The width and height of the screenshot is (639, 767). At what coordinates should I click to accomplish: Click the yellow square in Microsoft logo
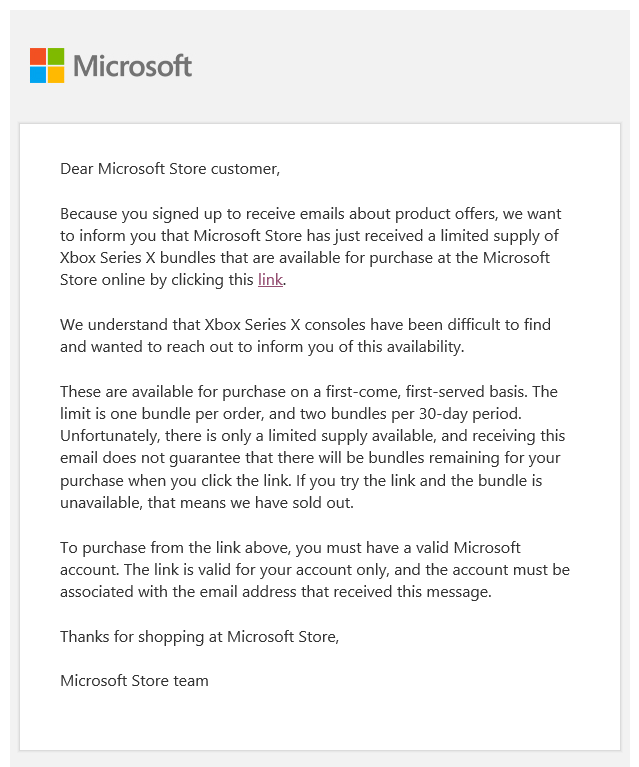coord(56,74)
